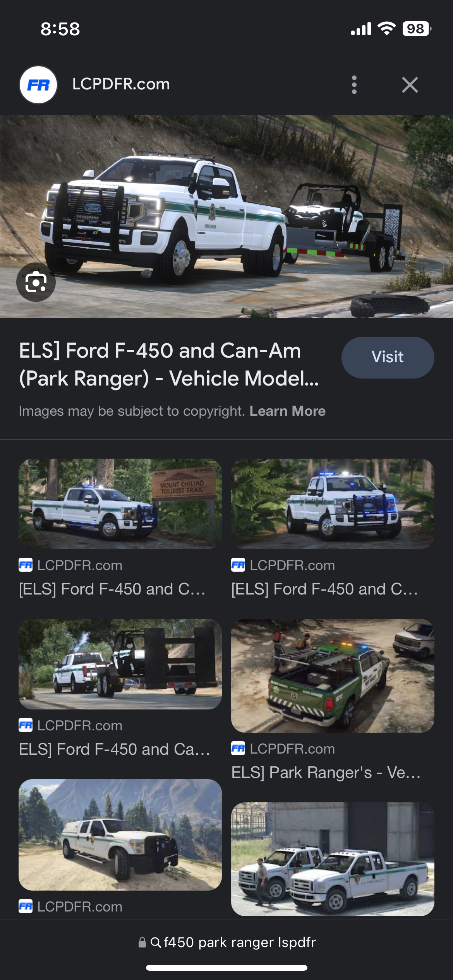The image size is (453, 980).
Task: Open the Learn More copyright link
Action: [x=287, y=411]
